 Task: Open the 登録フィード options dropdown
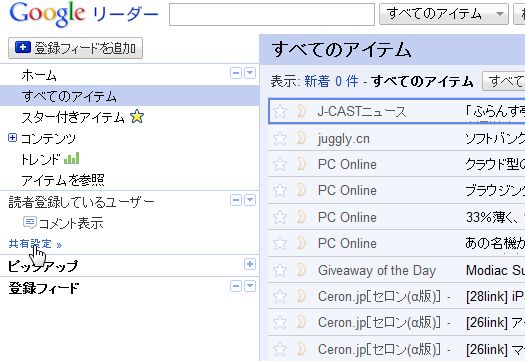tap(250, 286)
